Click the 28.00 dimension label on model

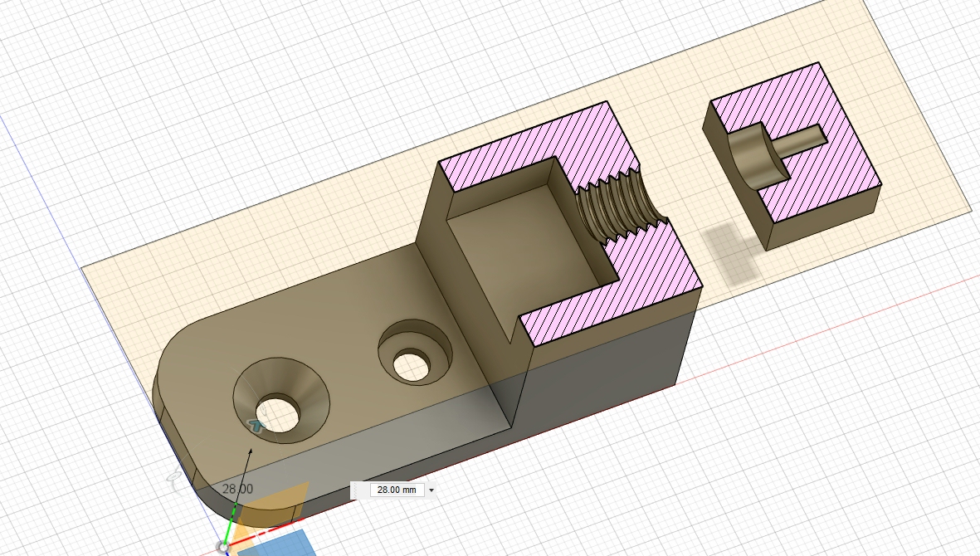click(237, 489)
